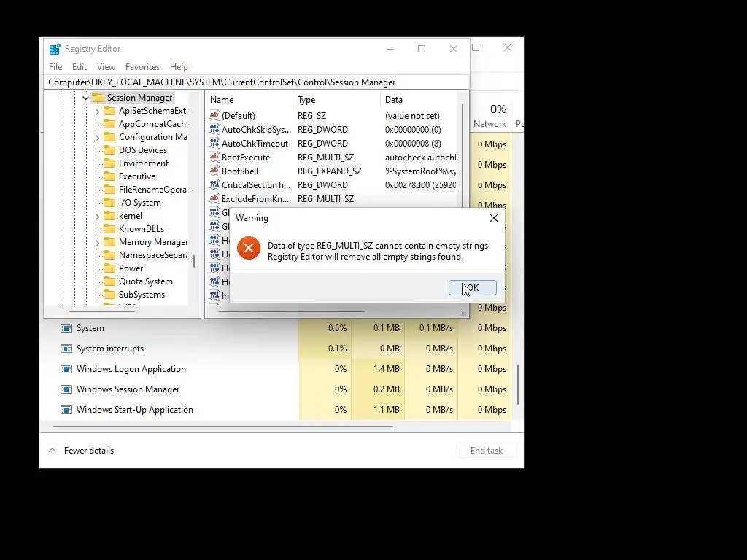Select Windows Logon Application process

tap(131, 369)
